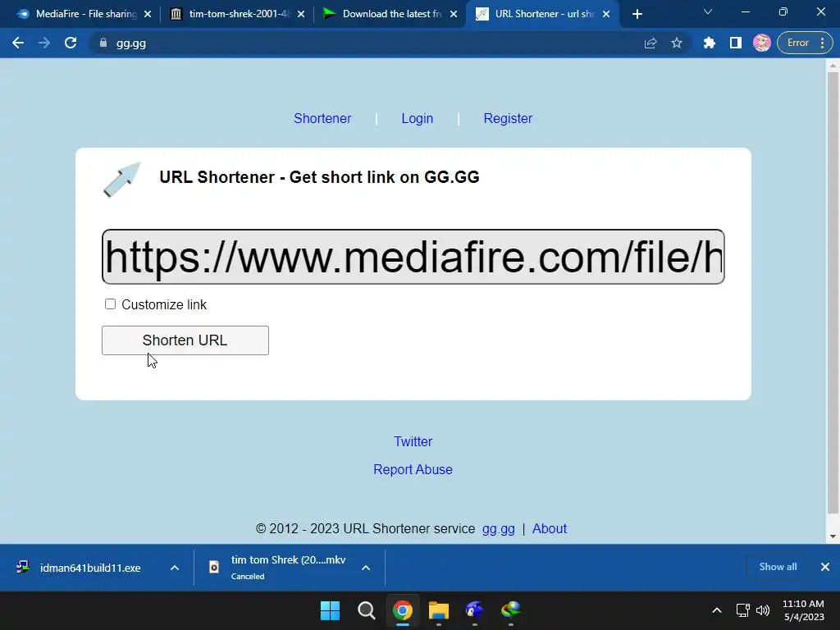Click the forward navigation arrow
Image resolution: width=840 pixels, height=630 pixels.
point(44,43)
